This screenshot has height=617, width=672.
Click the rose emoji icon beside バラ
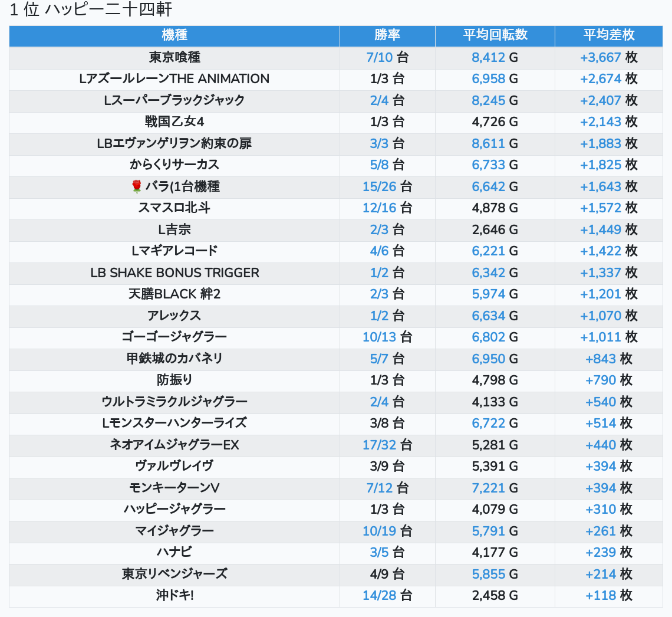point(137,187)
